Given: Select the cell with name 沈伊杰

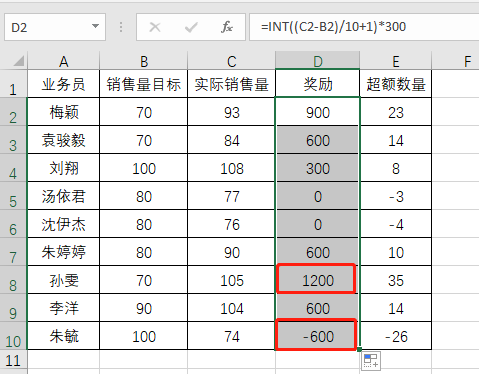Looking at the screenshot, I should coord(63,224).
